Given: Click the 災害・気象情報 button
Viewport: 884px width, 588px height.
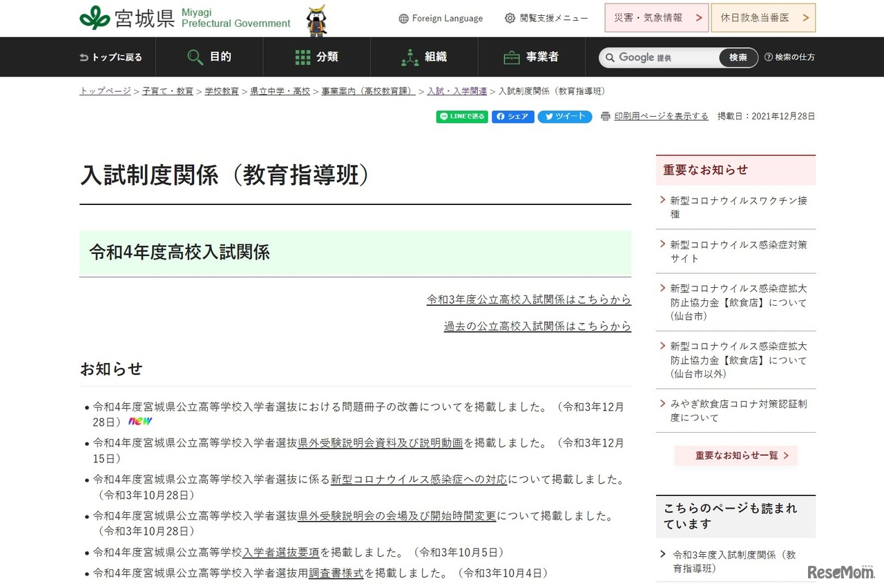Looking at the screenshot, I should (x=656, y=18).
